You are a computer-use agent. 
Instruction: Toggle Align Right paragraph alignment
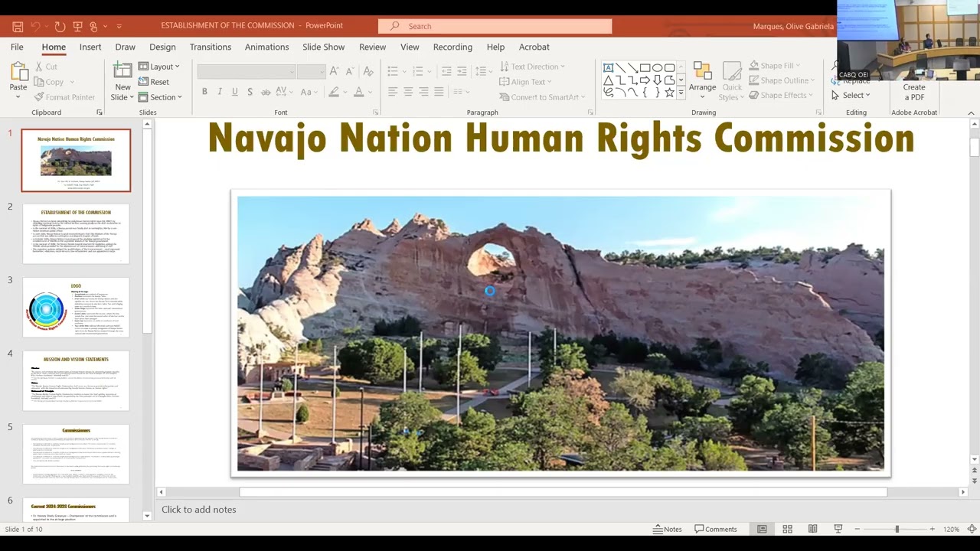click(423, 92)
